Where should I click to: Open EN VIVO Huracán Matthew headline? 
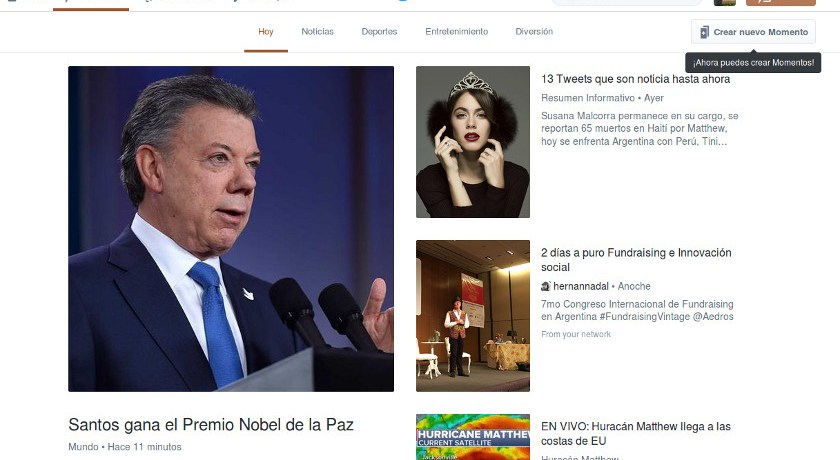click(x=636, y=434)
